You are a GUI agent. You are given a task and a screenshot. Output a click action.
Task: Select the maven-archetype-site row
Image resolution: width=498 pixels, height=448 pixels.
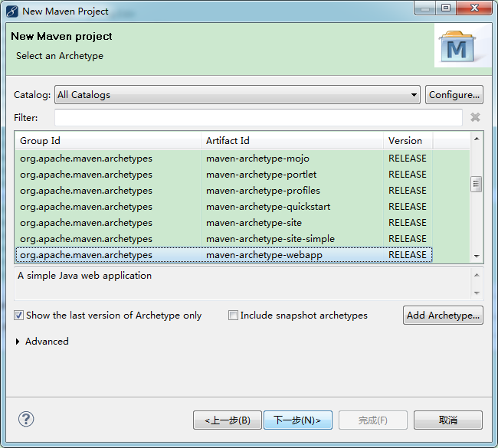(x=224, y=223)
